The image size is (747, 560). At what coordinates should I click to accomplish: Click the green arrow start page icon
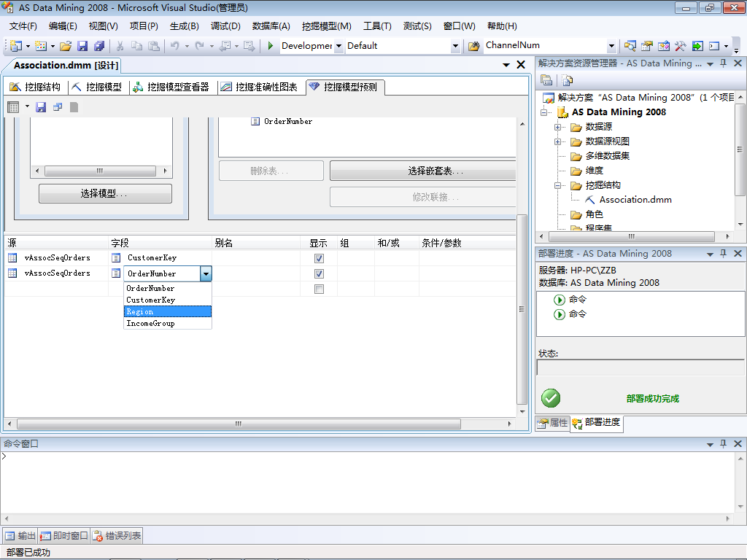tap(697, 46)
